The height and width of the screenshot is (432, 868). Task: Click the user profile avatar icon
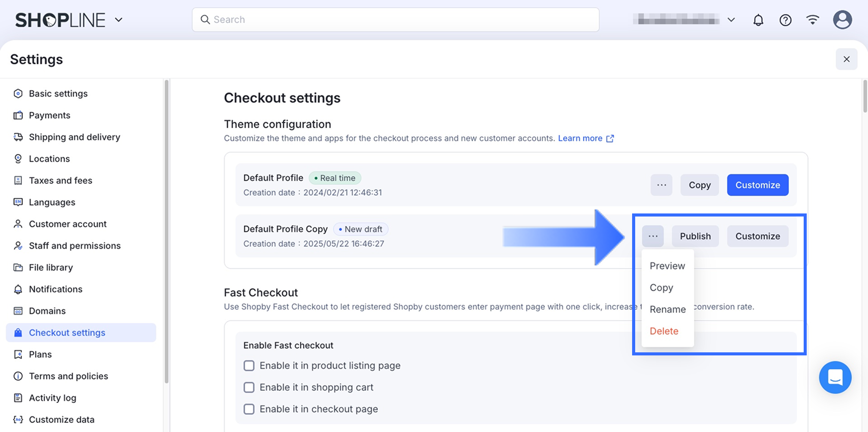[842, 20]
